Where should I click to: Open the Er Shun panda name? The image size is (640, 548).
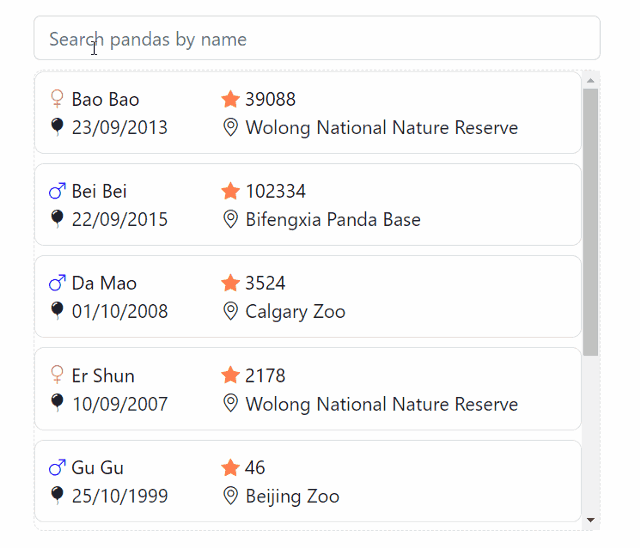click(103, 375)
